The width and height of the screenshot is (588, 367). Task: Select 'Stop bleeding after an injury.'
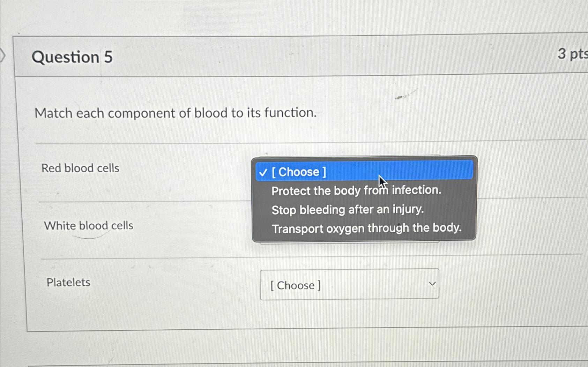(348, 209)
